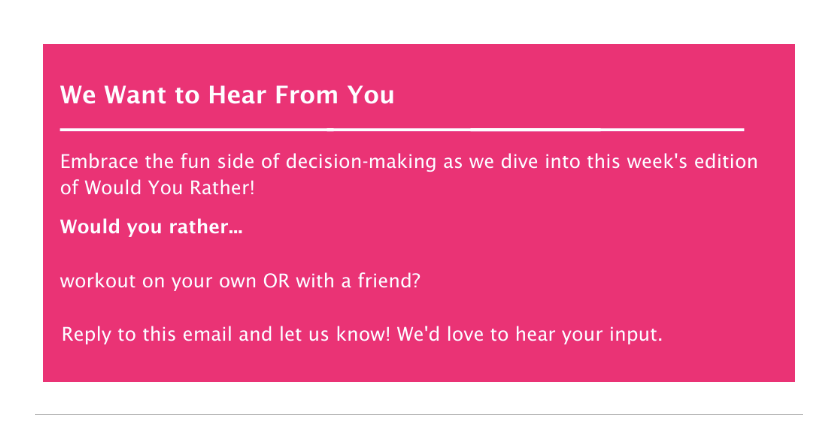Click the word 'You' ending the heading

[371, 95]
